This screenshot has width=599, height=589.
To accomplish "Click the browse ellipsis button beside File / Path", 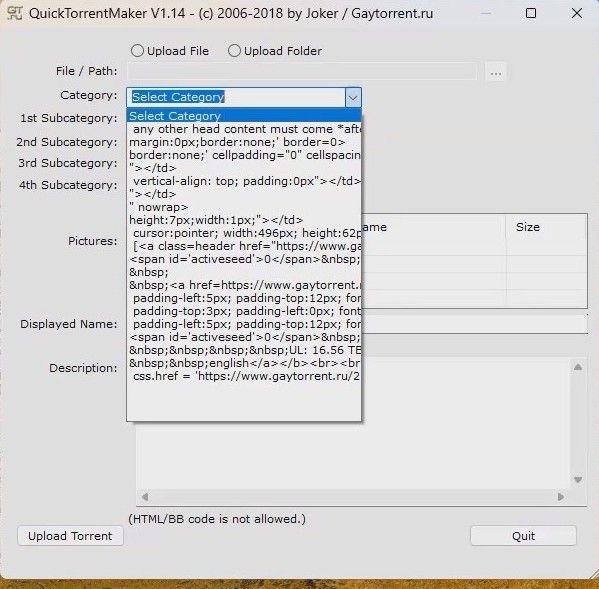I will click(x=496, y=72).
